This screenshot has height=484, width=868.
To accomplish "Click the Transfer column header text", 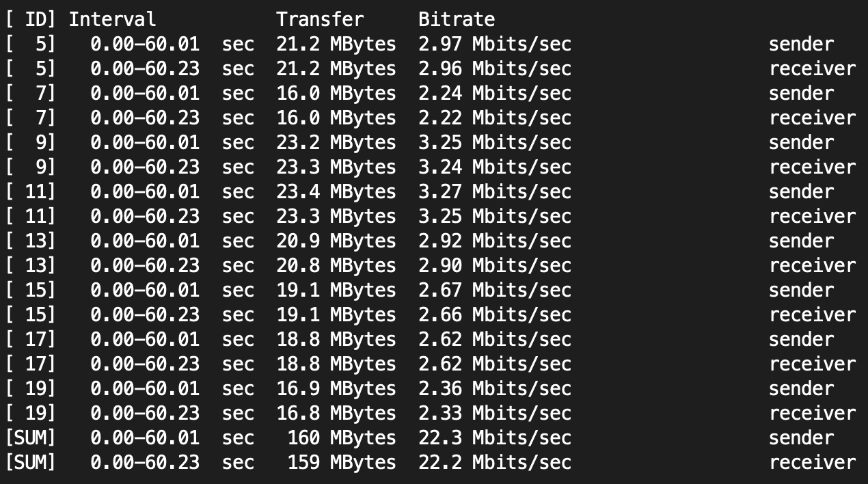I will coord(320,19).
